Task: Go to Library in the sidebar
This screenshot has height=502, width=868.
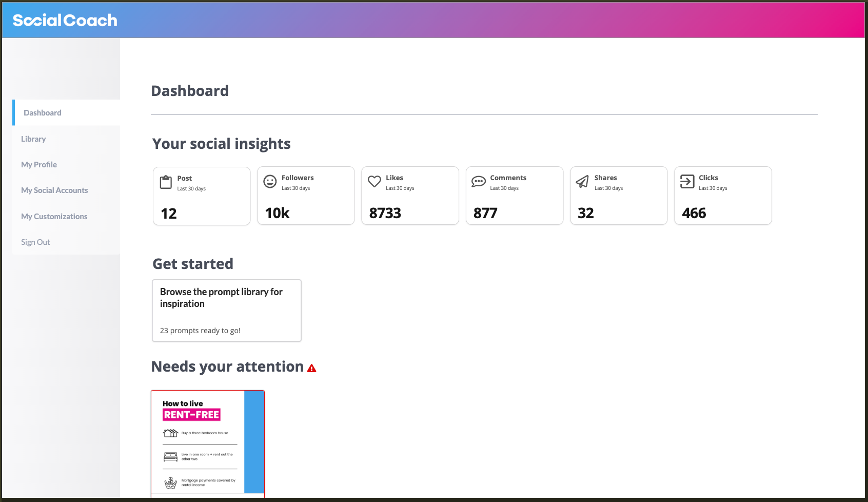Action: 33,139
